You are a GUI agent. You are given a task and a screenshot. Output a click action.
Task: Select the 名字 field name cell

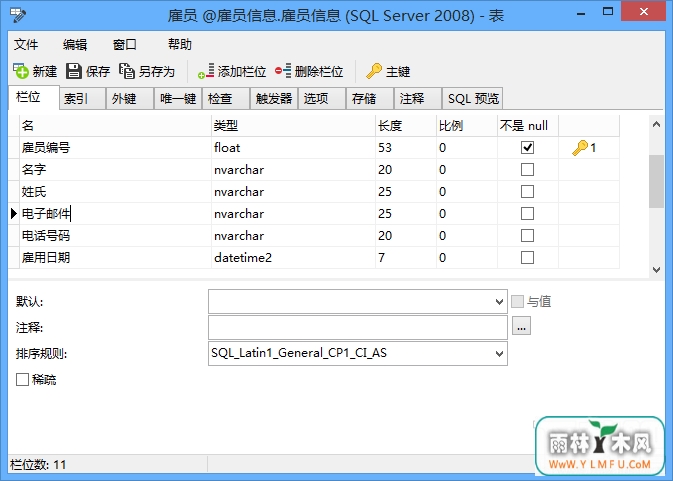(115, 169)
